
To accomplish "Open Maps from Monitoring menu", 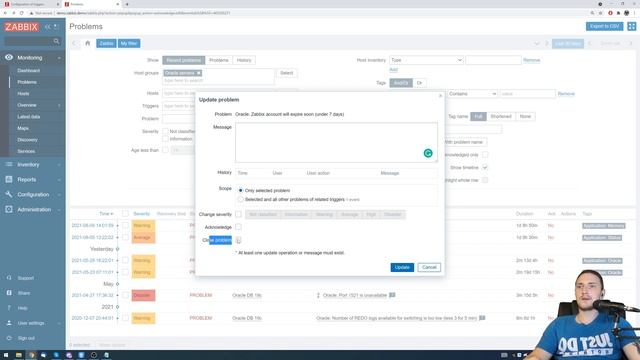I will [x=23, y=128].
